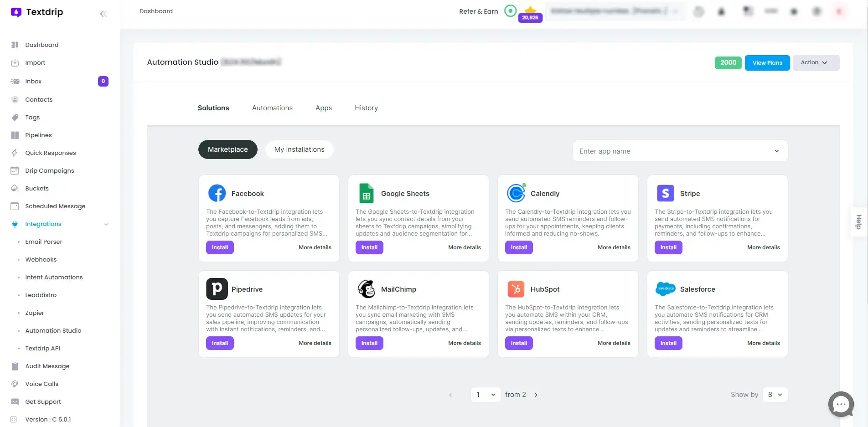This screenshot has width=868, height=427.
Task: Click the Google Sheets logo icon
Action: click(366, 193)
